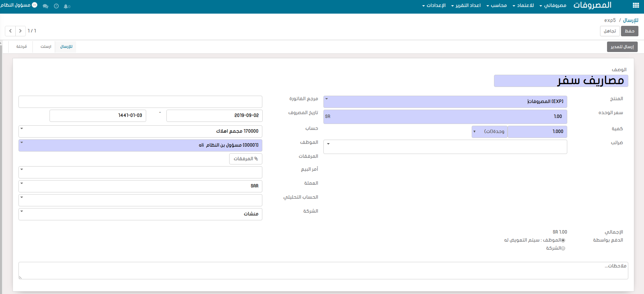This screenshot has height=294, width=644.
Task: Click the إرسال للمدير button
Action: tap(622, 47)
